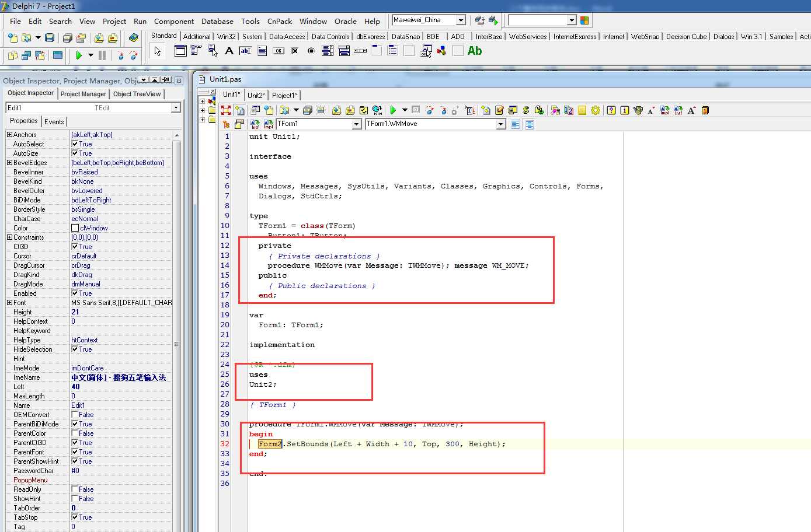The image size is (811, 532).
Task: Select the Data Access palette tab
Action: pos(287,36)
